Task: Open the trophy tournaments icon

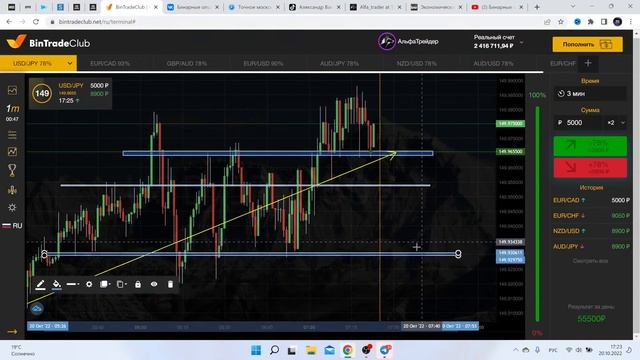Action: point(12,170)
